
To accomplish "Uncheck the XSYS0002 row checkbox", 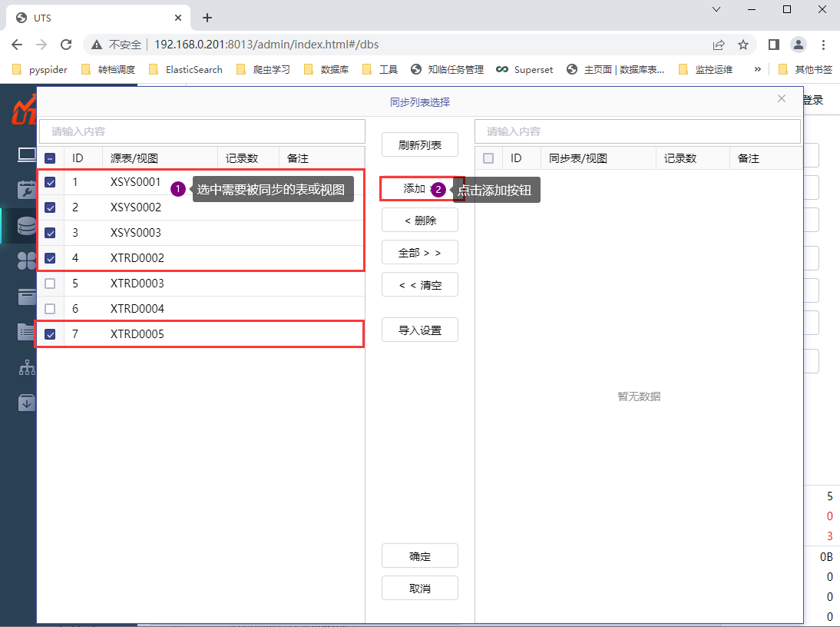I will [x=50, y=207].
